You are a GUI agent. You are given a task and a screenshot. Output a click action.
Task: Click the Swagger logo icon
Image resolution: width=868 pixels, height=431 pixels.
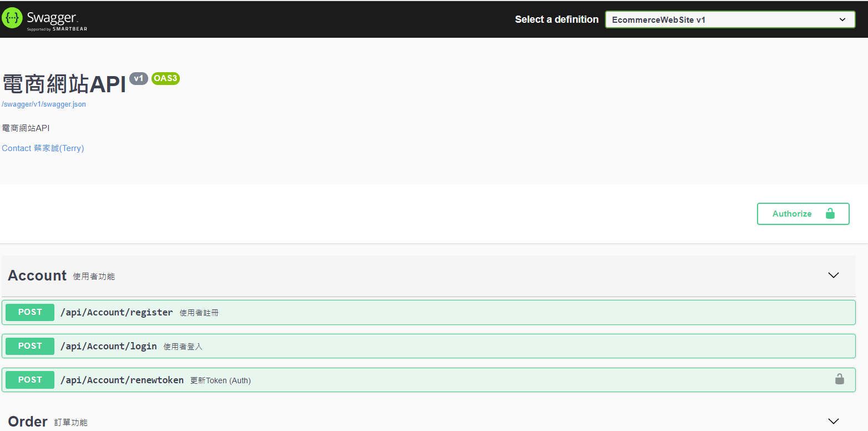(x=12, y=18)
